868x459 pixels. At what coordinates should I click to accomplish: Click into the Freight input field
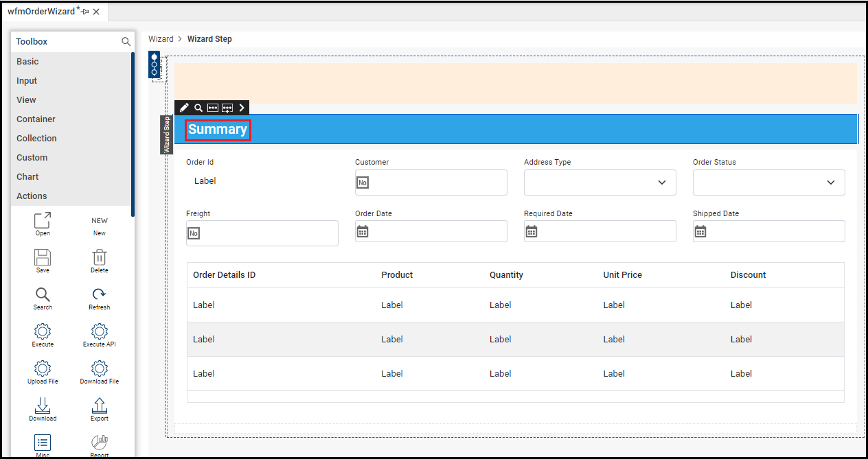tap(262, 233)
